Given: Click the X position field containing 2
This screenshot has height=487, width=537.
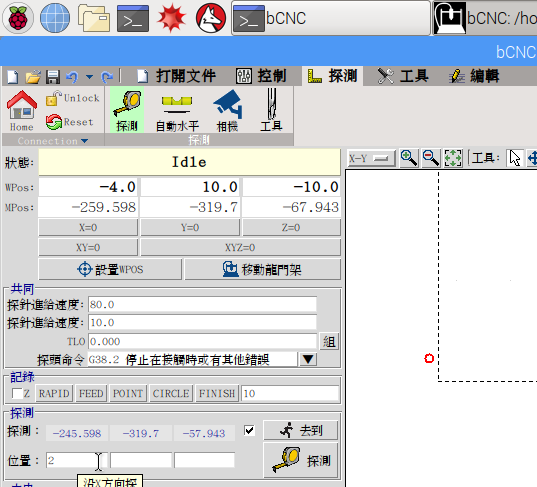Looking at the screenshot, I should click(77, 460).
